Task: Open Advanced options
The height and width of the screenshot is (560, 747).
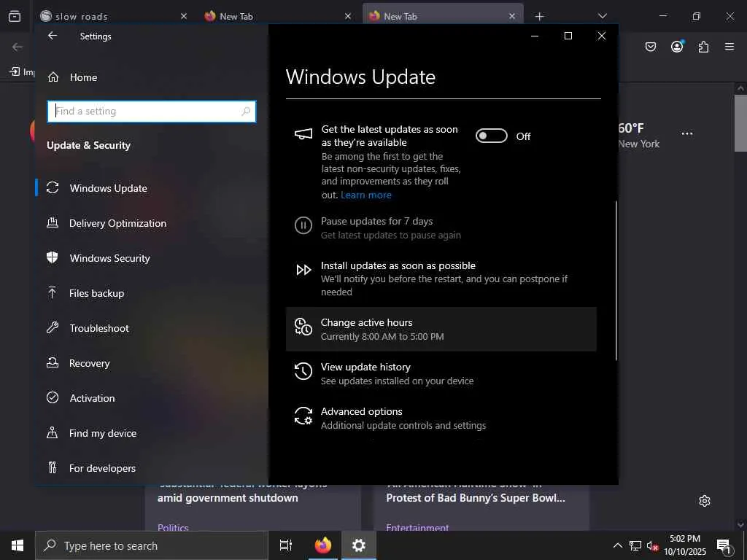Action: 441,418
